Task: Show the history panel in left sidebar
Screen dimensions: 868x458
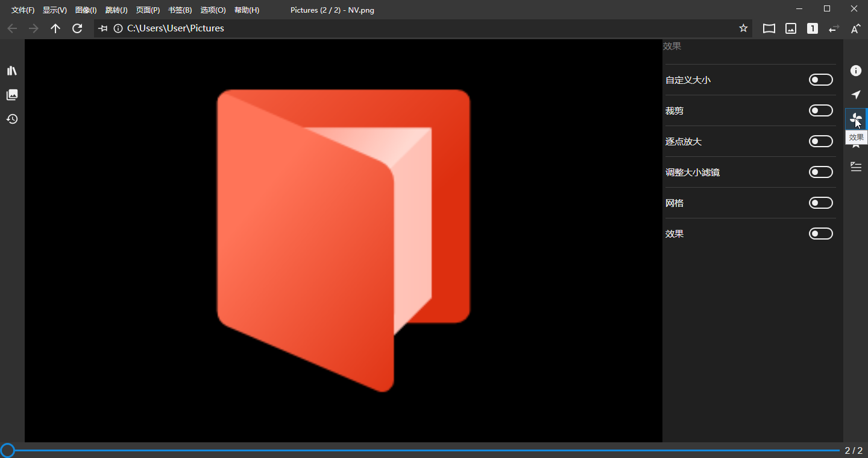Action: [x=12, y=119]
